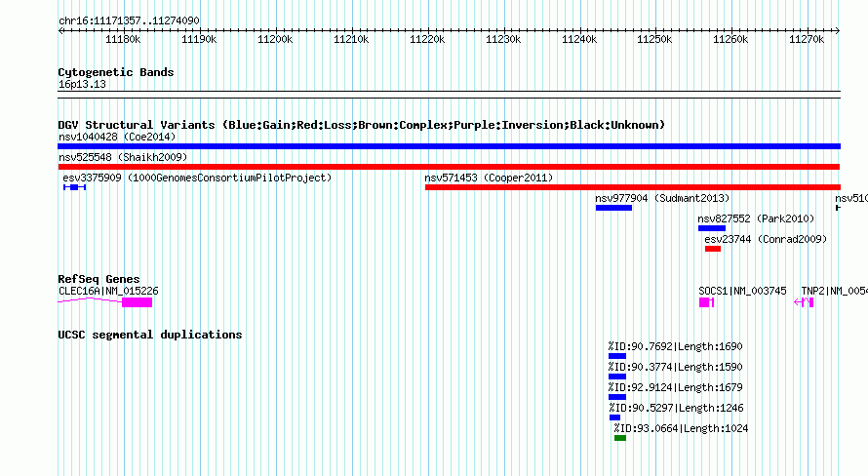Select the nsv571453 red loss bar

(x=633, y=187)
